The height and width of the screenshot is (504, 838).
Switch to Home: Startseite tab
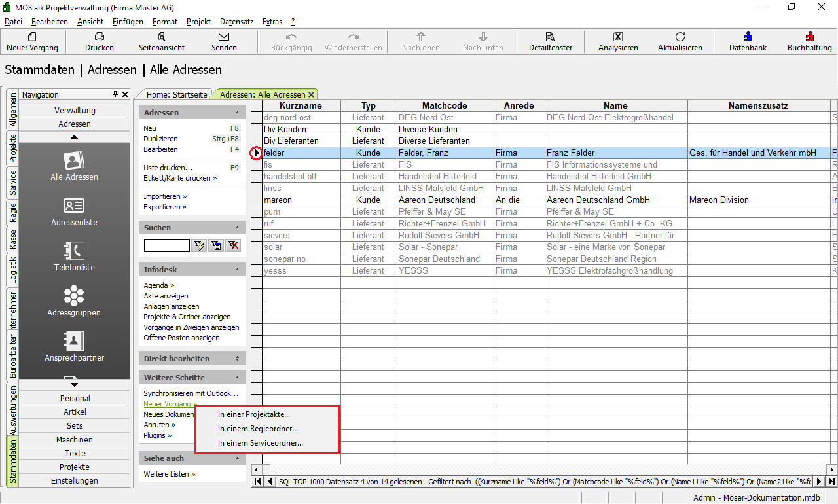(176, 94)
